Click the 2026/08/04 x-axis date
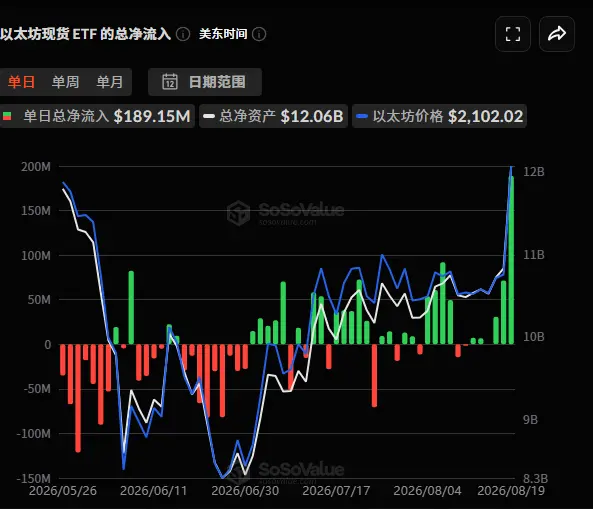 [427, 491]
